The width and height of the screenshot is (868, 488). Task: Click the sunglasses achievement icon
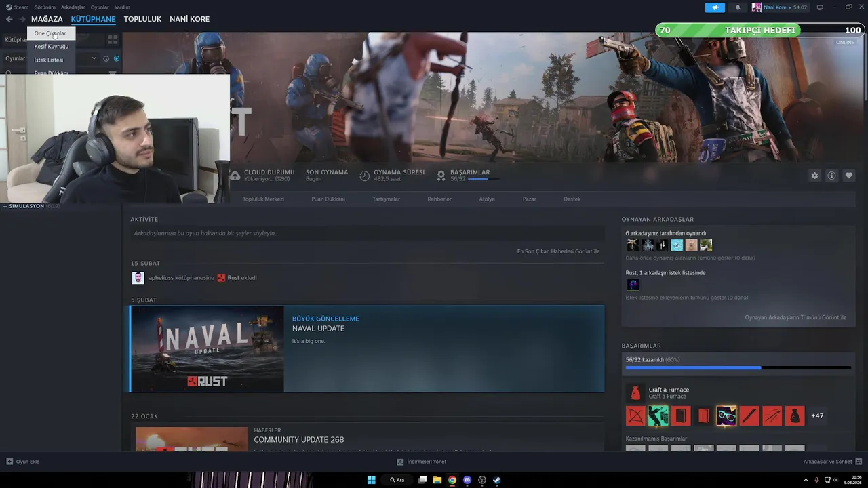(726, 415)
